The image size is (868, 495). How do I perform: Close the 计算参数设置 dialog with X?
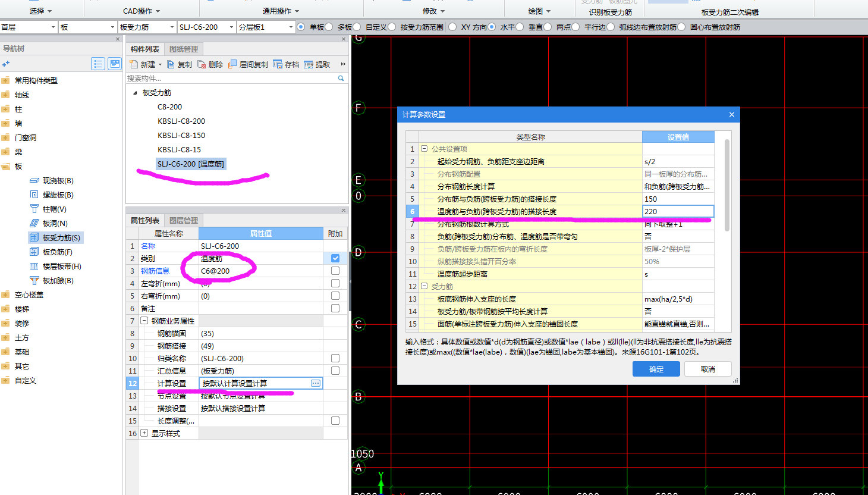point(732,115)
